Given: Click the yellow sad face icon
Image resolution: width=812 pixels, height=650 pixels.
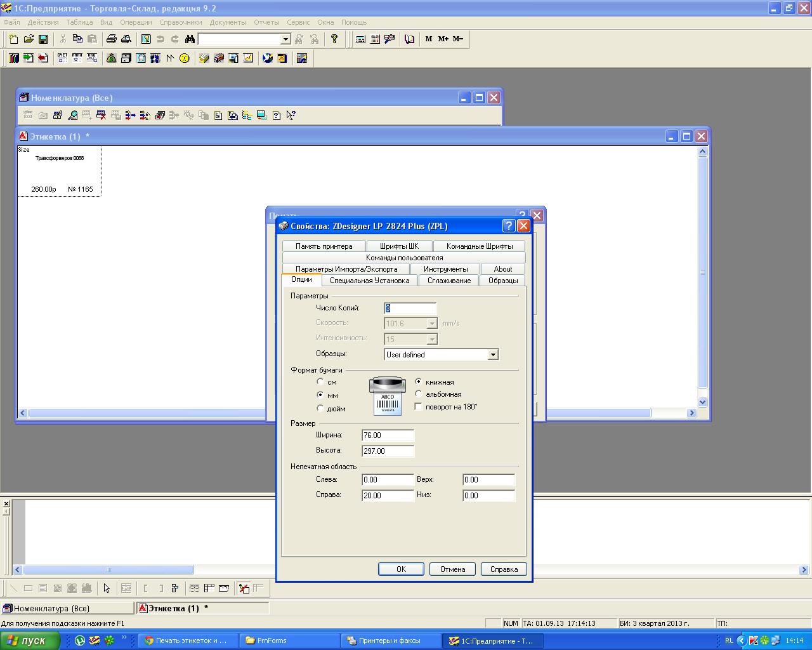Looking at the screenshot, I should (x=184, y=58).
